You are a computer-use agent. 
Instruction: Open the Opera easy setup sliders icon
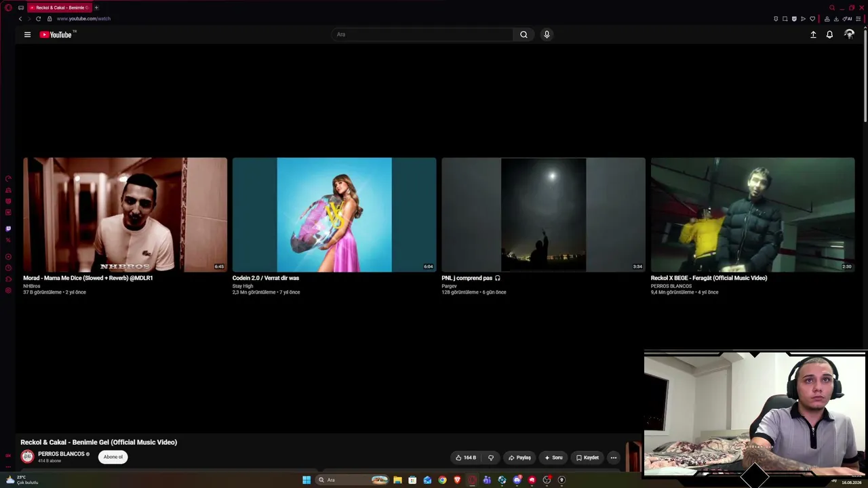pos(859,19)
